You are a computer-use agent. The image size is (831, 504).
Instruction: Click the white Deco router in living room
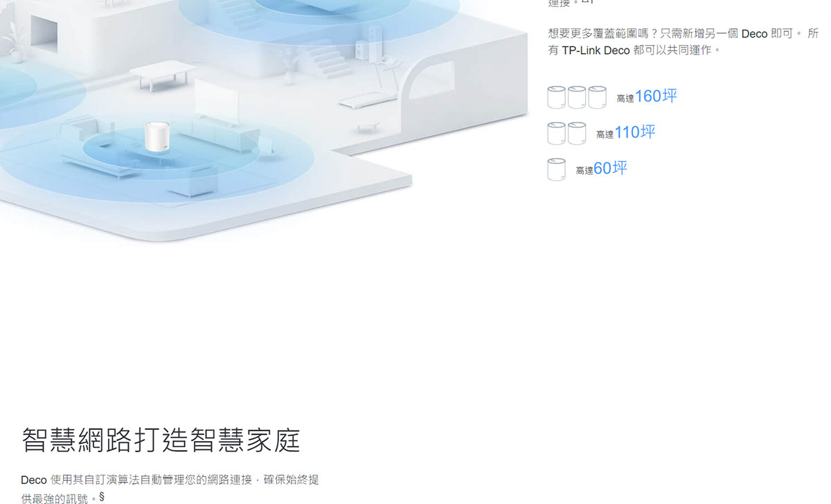point(157,136)
